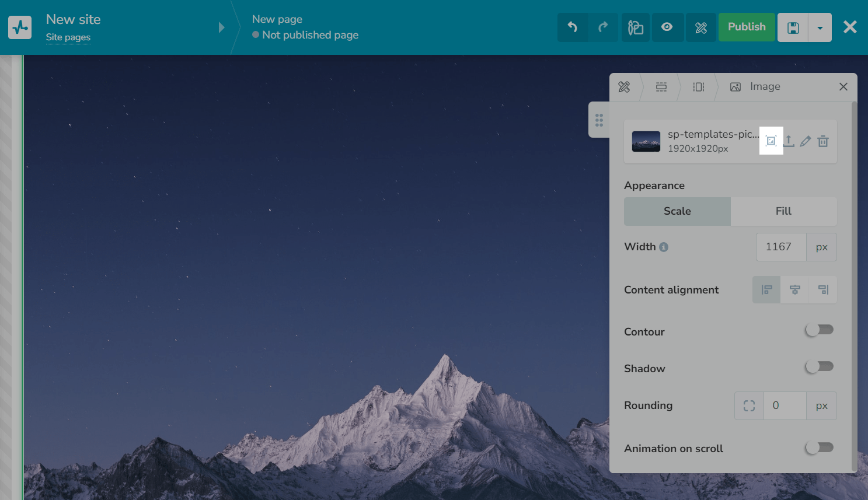The width and height of the screenshot is (868, 500).
Task: Expand the site panel arrow beside New site
Action: [x=221, y=27]
